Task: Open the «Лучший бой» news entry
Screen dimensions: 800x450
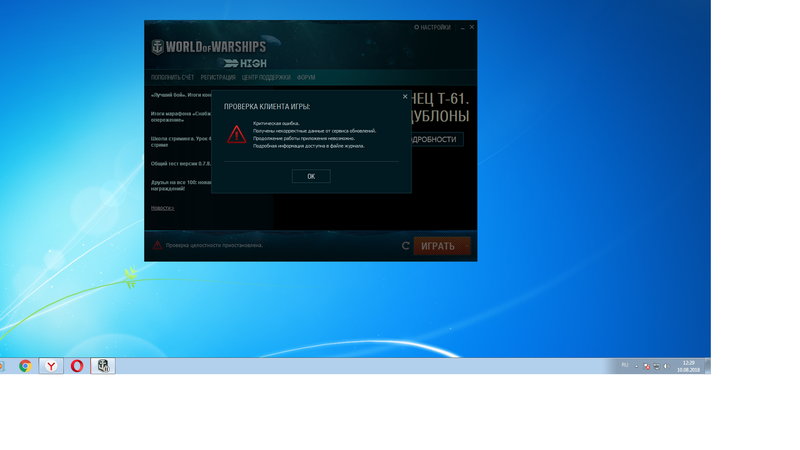Action: tap(181, 95)
